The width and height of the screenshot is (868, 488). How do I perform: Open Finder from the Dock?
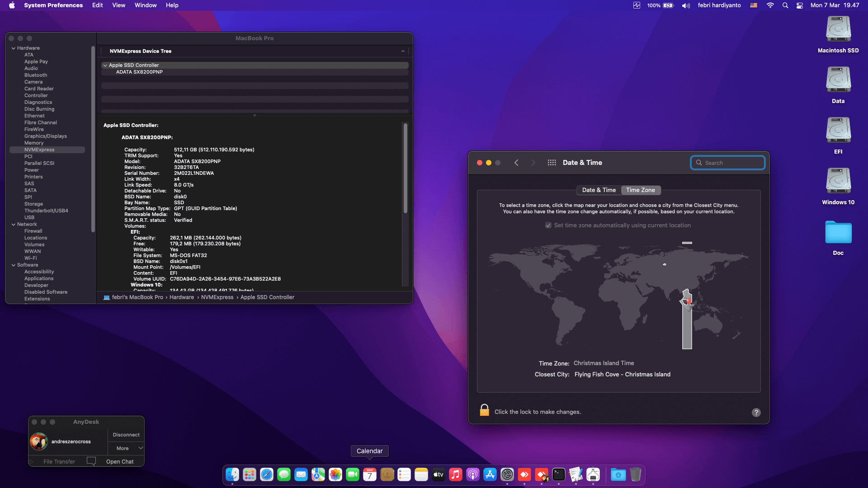click(x=232, y=474)
